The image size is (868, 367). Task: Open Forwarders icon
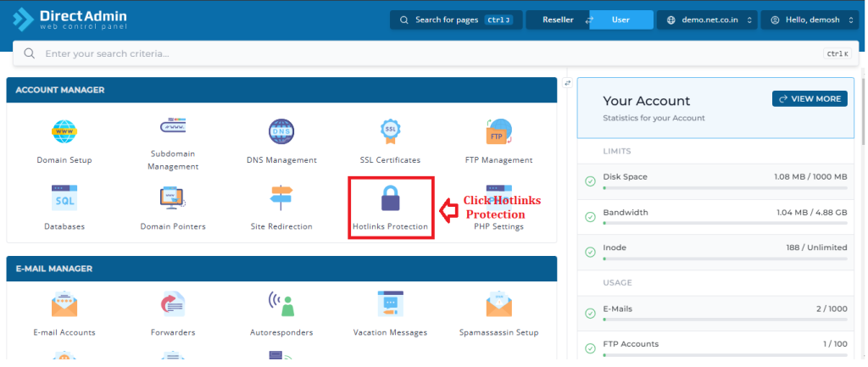tap(173, 304)
